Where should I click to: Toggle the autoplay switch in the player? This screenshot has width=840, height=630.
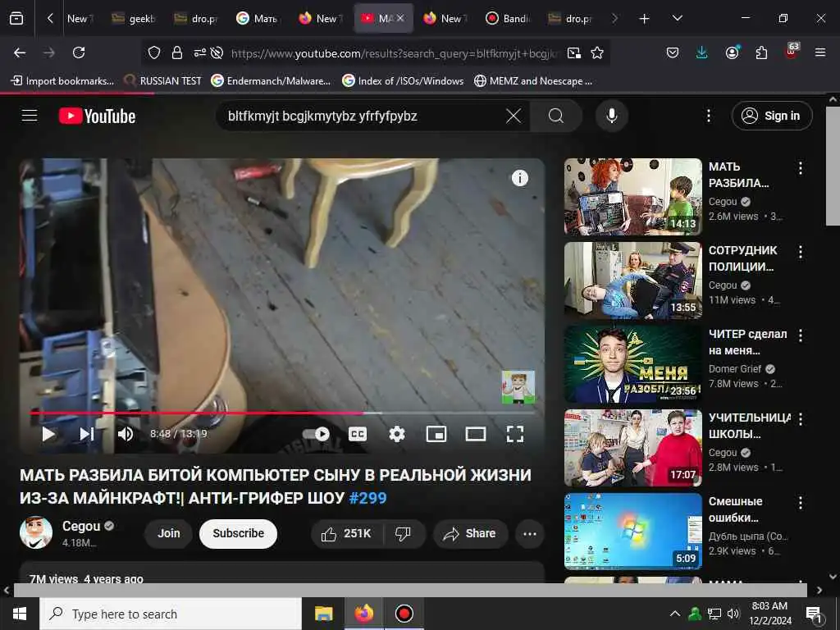coord(316,434)
